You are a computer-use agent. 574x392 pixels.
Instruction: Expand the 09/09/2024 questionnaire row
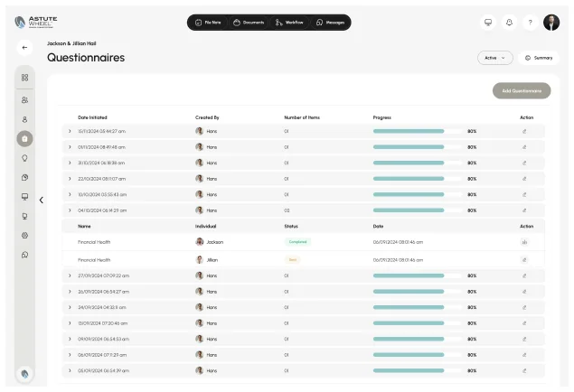[x=70, y=339]
